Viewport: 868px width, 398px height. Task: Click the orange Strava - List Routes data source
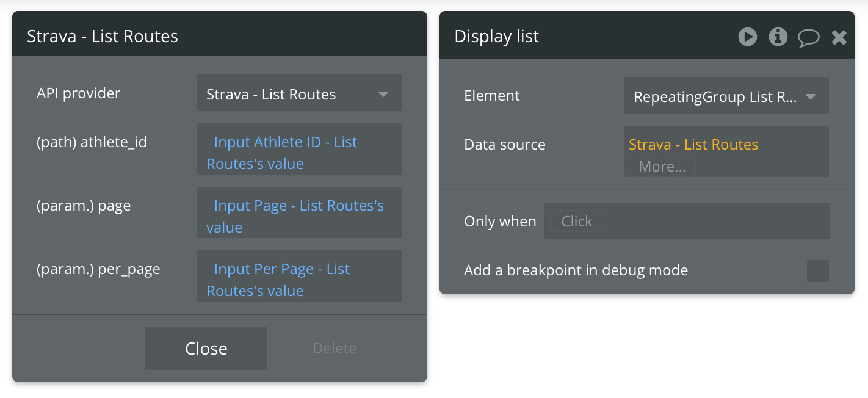pyautogui.click(x=693, y=145)
